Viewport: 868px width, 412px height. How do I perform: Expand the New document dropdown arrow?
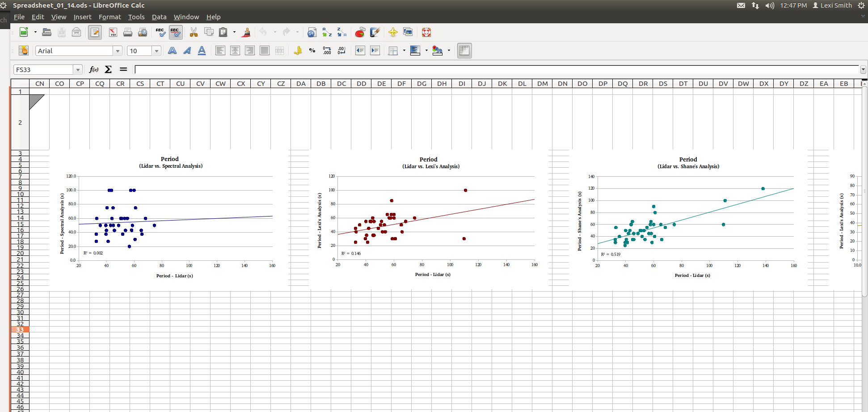click(35, 32)
